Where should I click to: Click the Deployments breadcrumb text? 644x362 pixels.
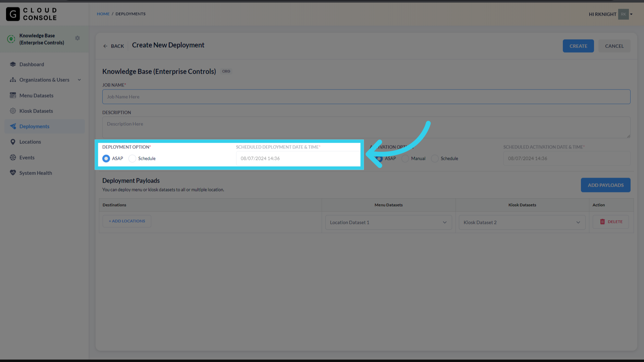click(130, 14)
